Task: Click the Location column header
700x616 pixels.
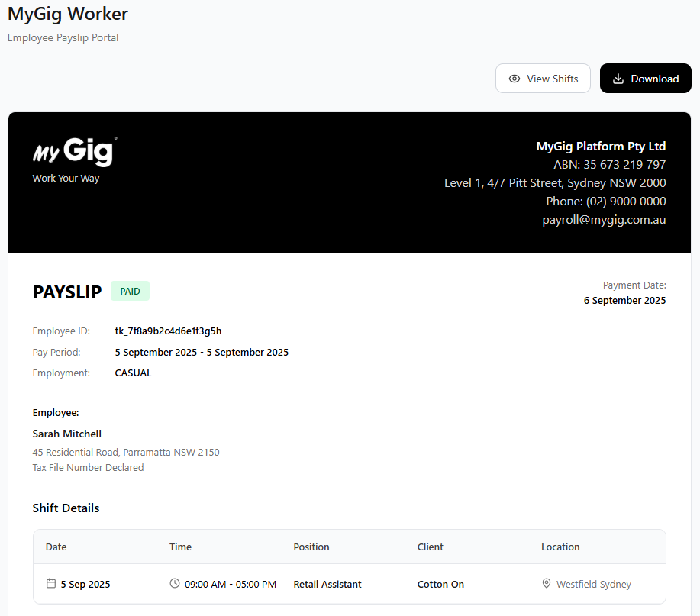Action: click(x=560, y=547)
